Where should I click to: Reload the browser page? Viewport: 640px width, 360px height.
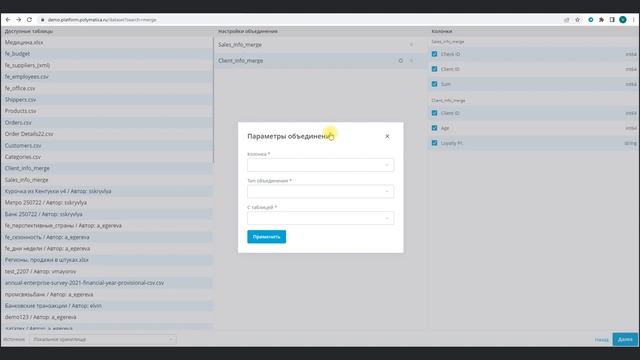tap(29, 20)
